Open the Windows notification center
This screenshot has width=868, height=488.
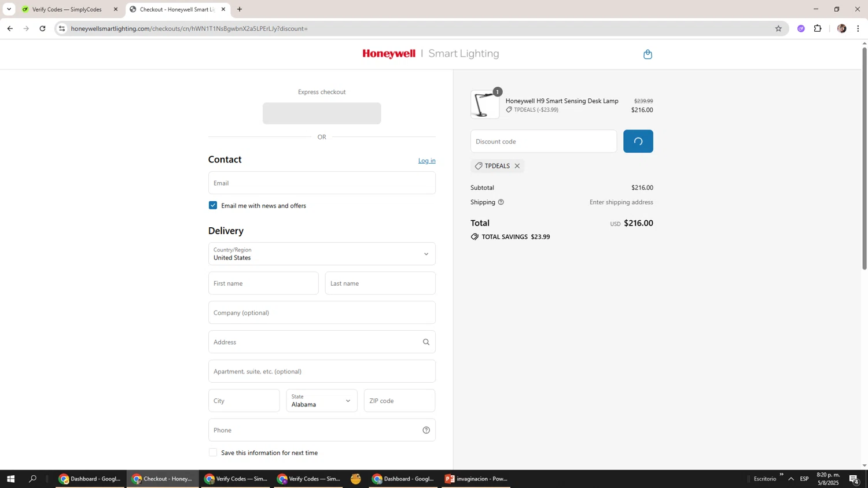click(x=854, y=479)
